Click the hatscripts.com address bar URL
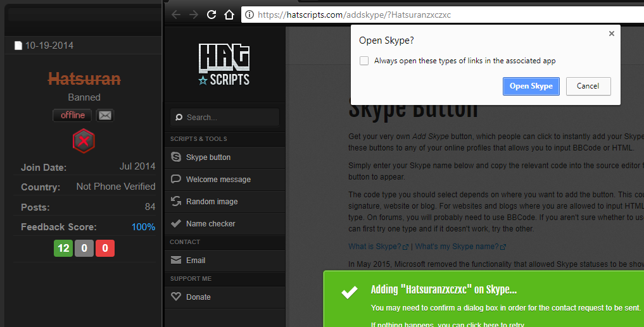Image resolution: width=644 pixels, height=327 pixels. click(x=354, y=15)
